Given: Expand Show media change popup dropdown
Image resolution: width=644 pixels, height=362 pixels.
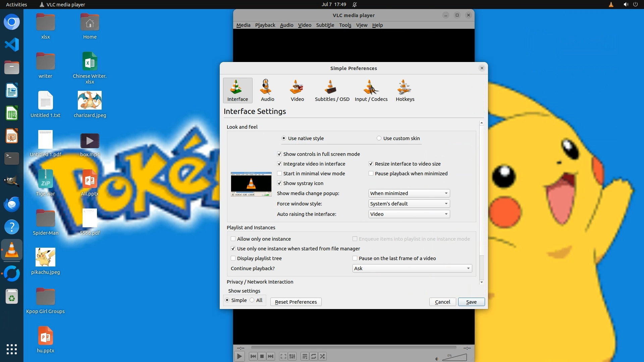Looking at the screenshot, I should pyautogui.click(x=409, y=193).
